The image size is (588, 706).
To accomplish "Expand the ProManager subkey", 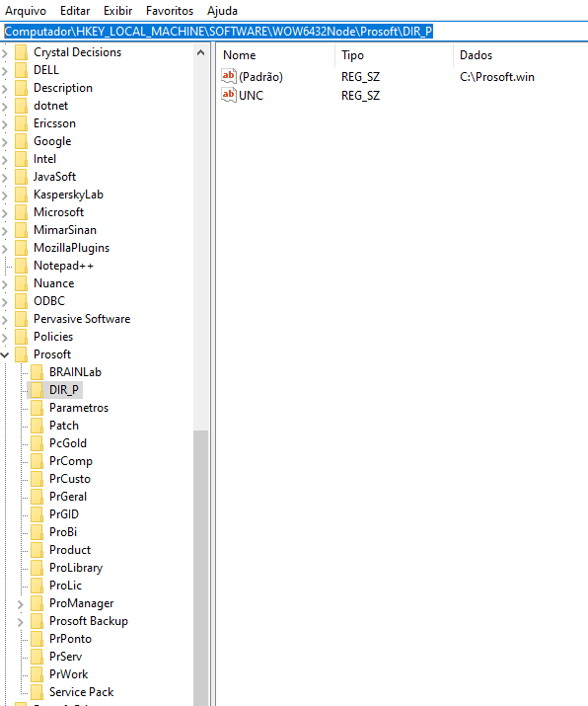I will 21,604.
